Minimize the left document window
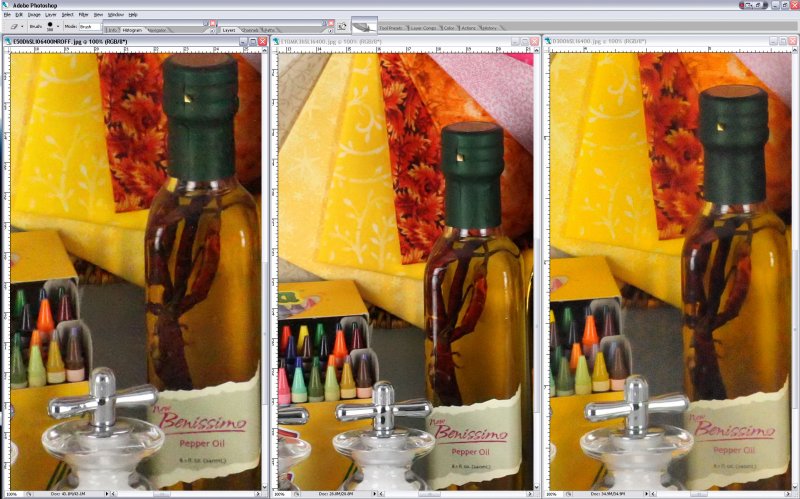The image size is (800, 499). tap(243, 41)
